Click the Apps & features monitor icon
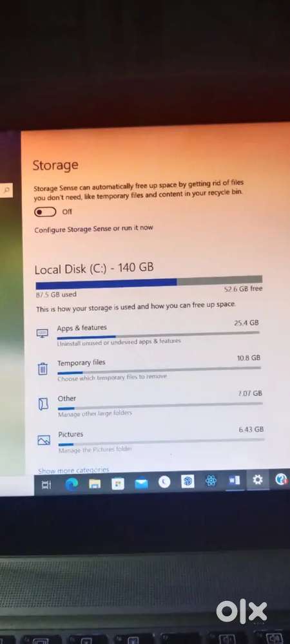 coord(43,333)
